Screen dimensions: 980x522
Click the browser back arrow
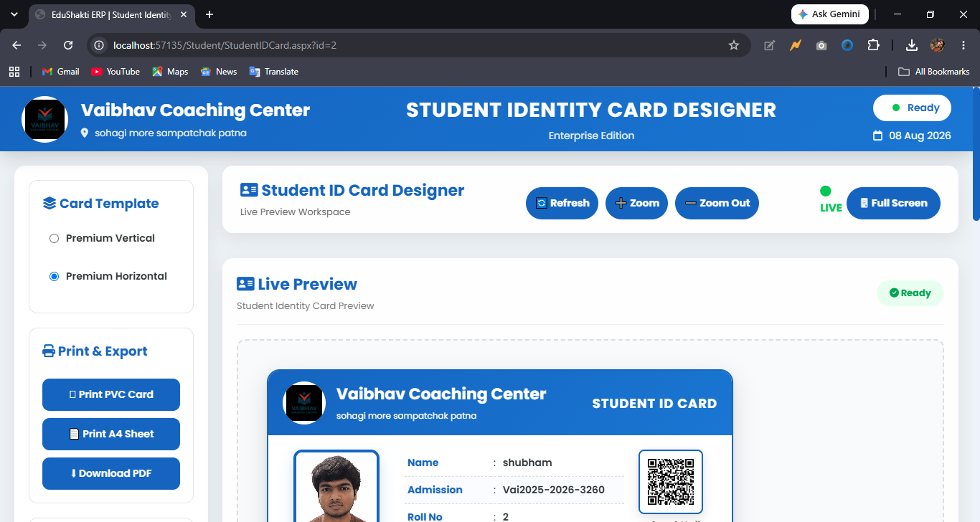17,45
